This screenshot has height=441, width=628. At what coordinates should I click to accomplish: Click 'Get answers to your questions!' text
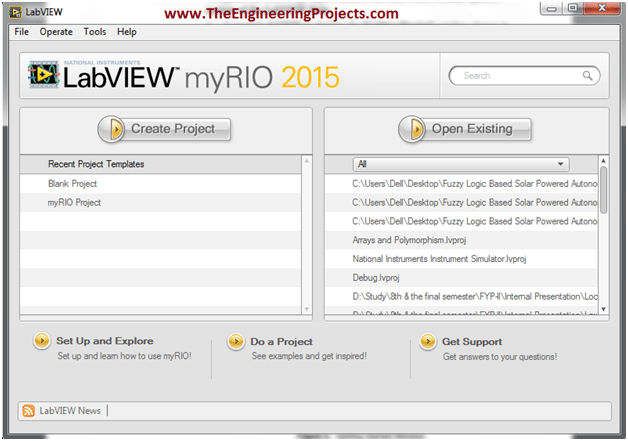499,357
